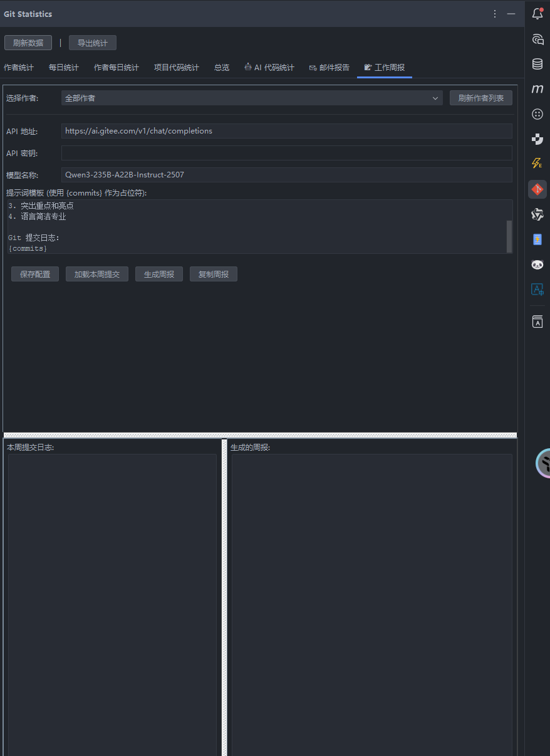The height and width of the screenshot is (756, 550).
Task: Click the 本周提交日志 text area
Action: pyautogui.click(x=112, y=604)
